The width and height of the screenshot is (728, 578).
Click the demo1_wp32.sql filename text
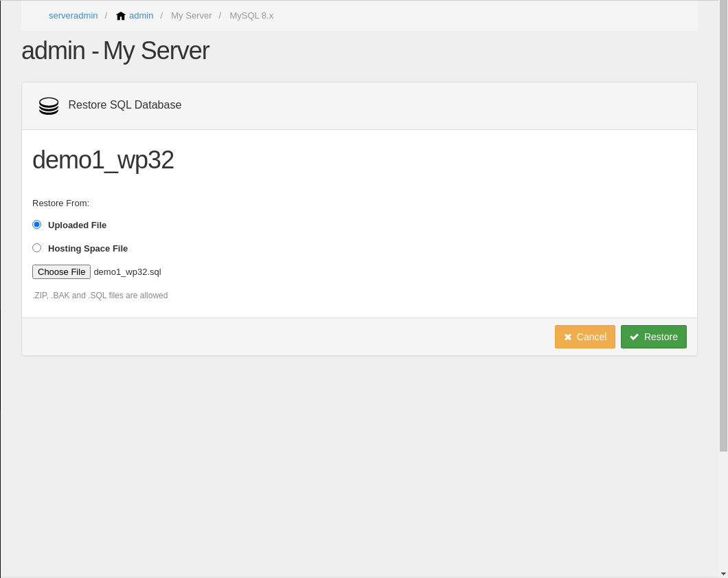coord(127,272)
